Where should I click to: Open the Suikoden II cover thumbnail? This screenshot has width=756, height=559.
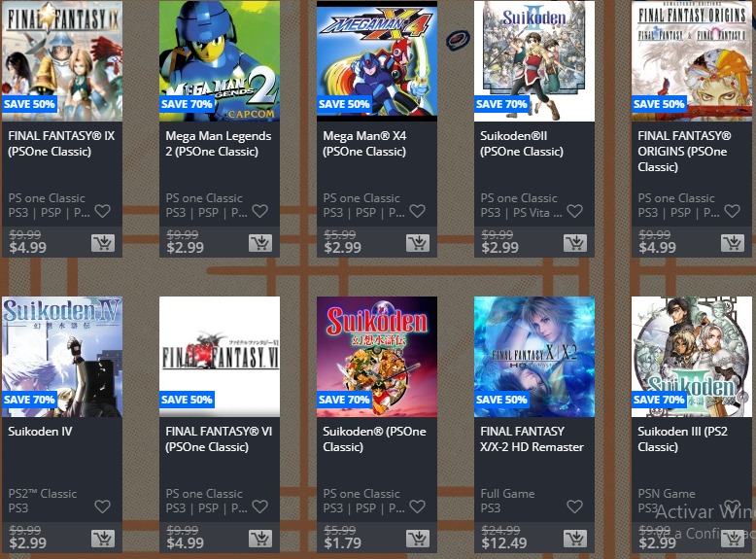(534, 61)
